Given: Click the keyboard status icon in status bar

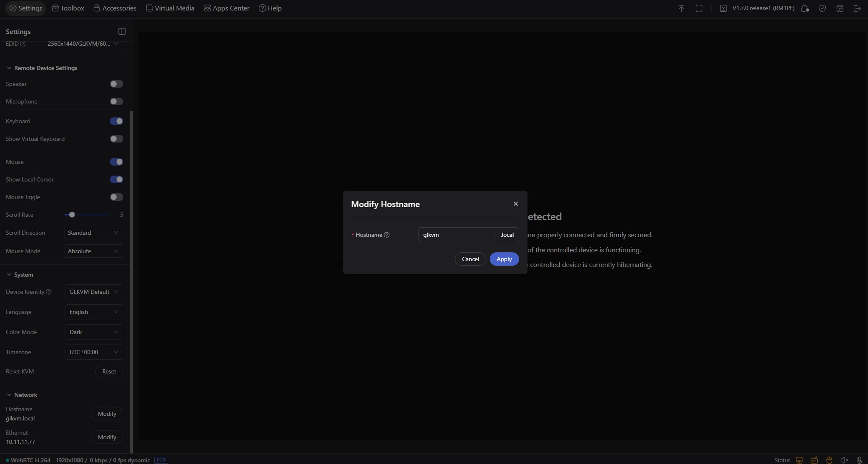Looking at the screenshot, I should point(814,460).
